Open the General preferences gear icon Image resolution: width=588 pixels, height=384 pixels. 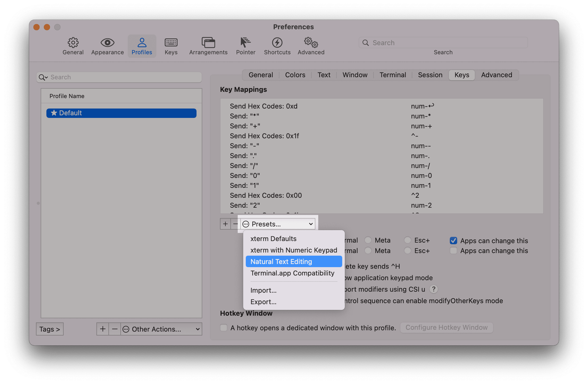click(x=73, y=43)
